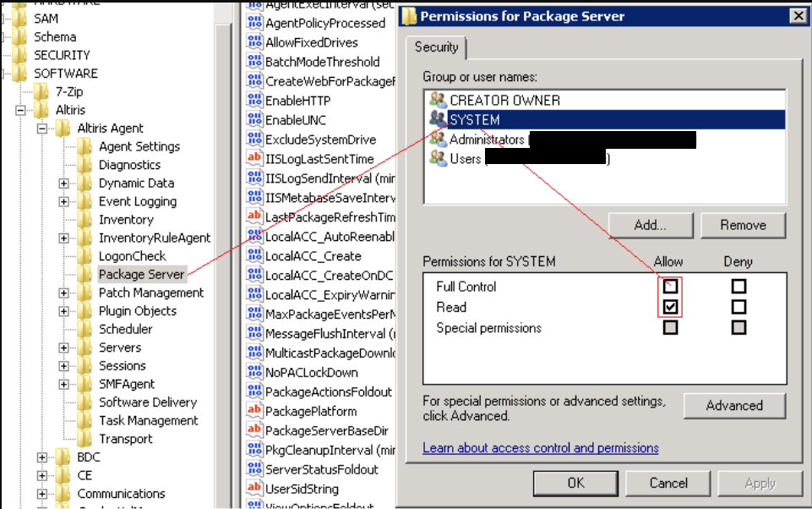Click the SYSTEM user group icon

(438, 119)
